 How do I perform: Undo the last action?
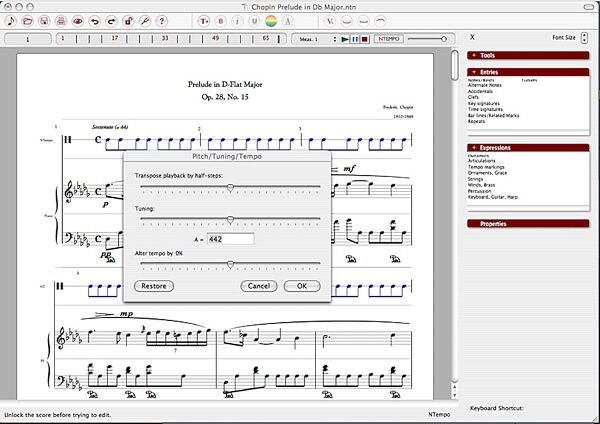[x=95, y=21]
